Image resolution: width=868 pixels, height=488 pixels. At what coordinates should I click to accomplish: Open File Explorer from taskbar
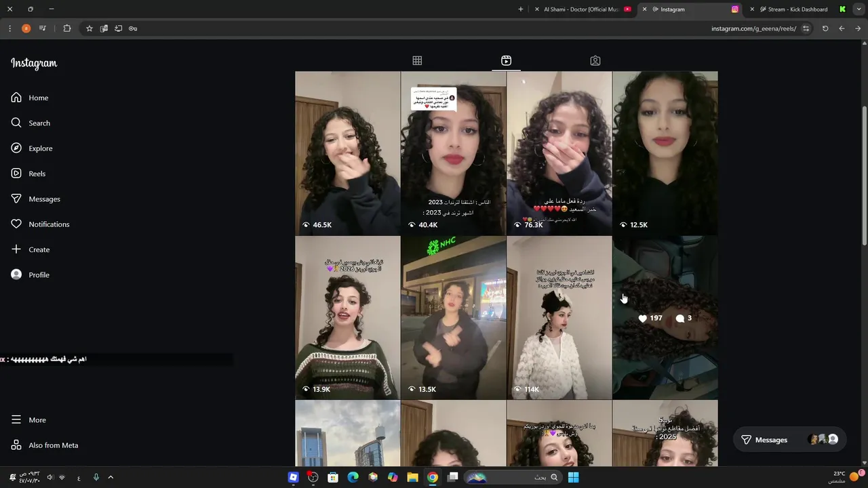(x=412, y=477)
